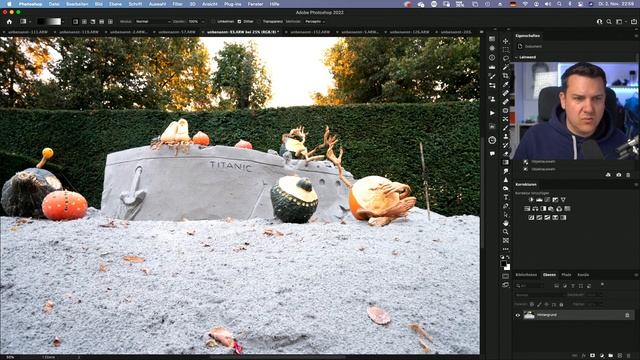The image size is (640, 360).
Task: Select the Rectangular Marquee tool
Action: (x=506, y=50)
